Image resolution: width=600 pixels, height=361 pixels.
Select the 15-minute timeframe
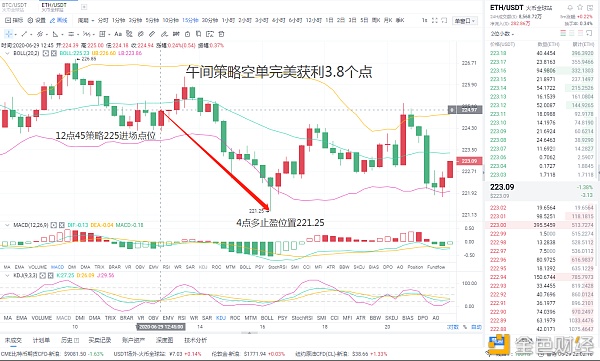[190, 20]
